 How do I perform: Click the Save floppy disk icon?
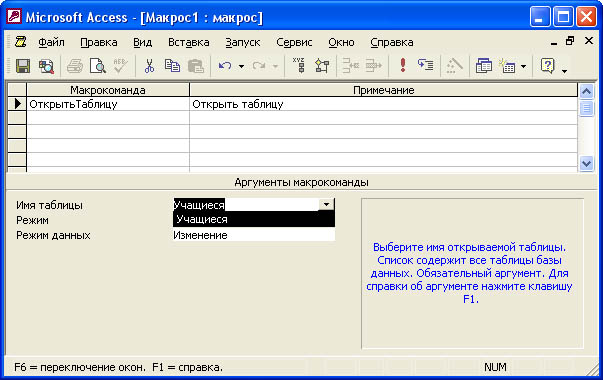(23, 66)
